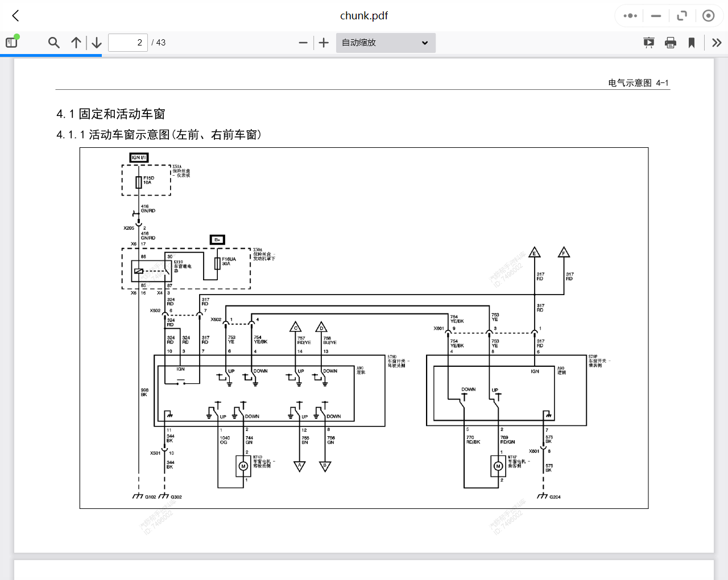The height and width of the screenshot is (580, 728).
Task: Click the 4.1 固定和活动车窗 heading
Action: [x=111, y=114]
